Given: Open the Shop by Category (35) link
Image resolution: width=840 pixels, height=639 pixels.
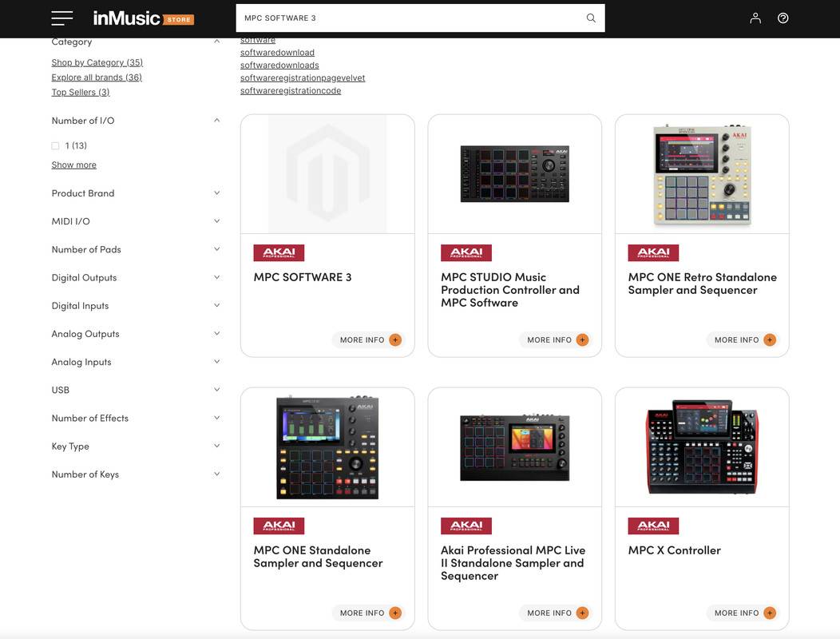Looking at the screenshot, I should coord(97,62).
